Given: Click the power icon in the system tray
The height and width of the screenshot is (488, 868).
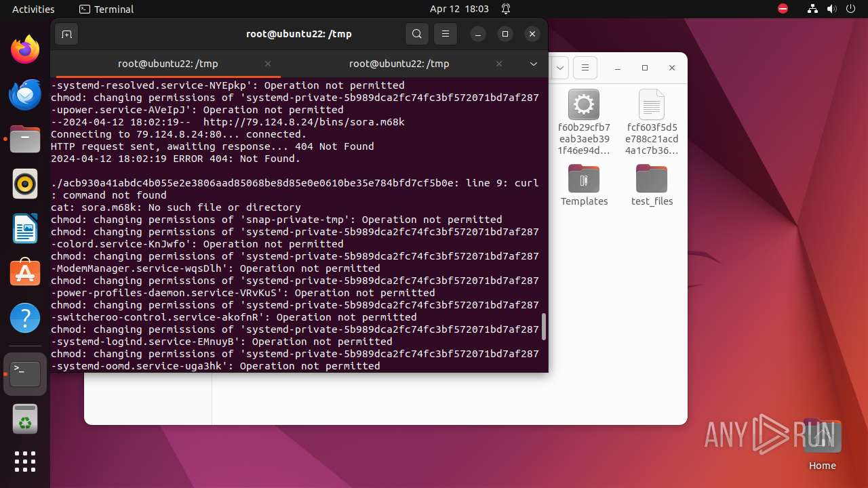Looking at the screenshot, I should [x=851, y=9].
